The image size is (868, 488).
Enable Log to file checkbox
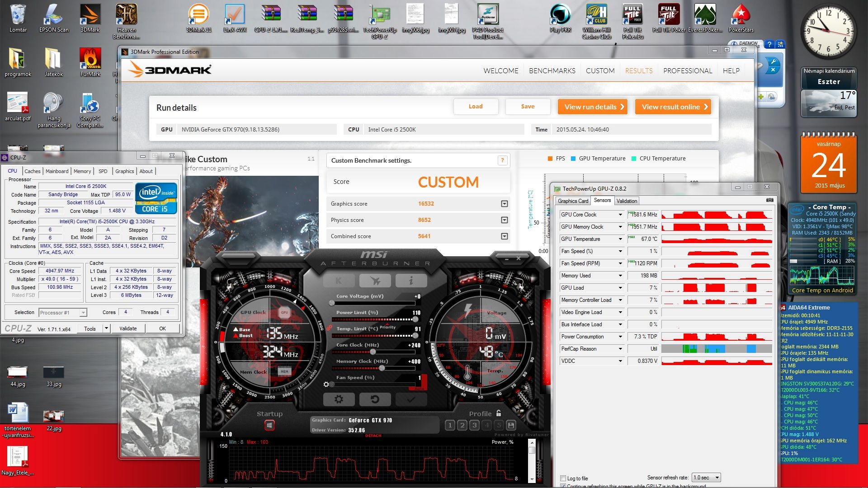tap(563, 478)
